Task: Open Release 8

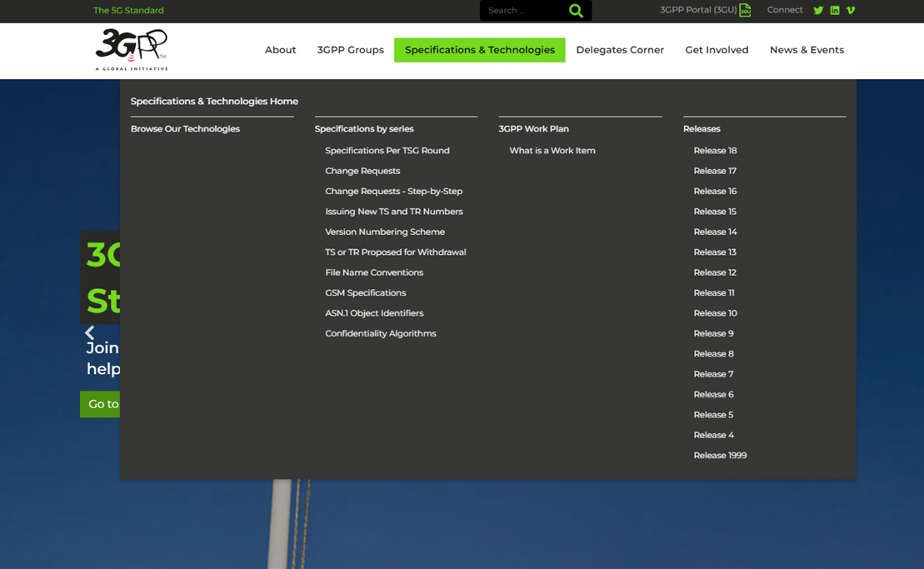Action: (x=714, y=353)
